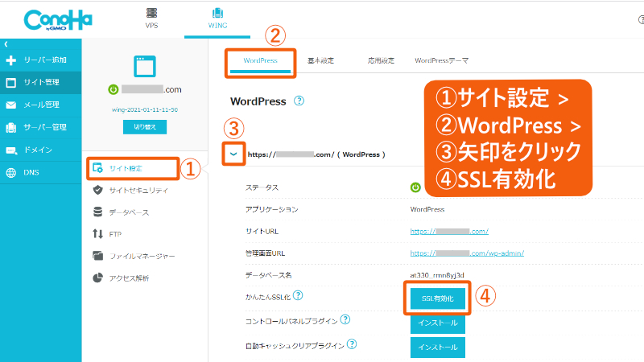Collapse the WordPress site details with the arrow
Viewport: 644px width, 362px height.
click(233, 154)
